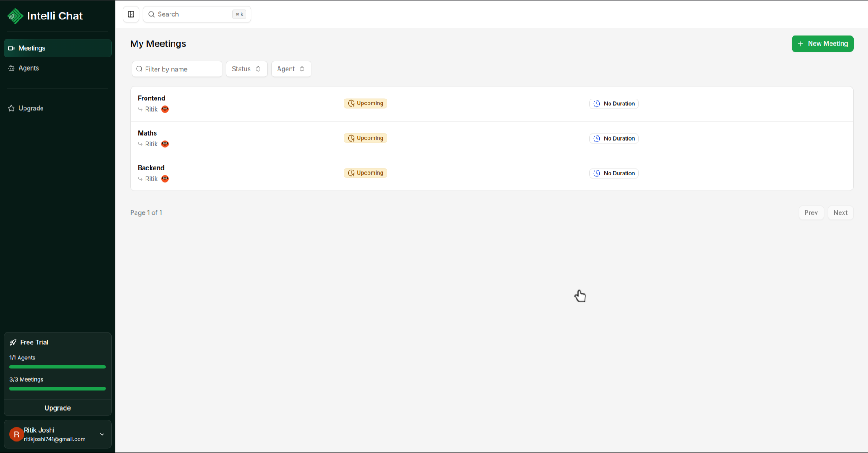Click the 3/3 Meetings usage progress bar
The image size is (868, 453).
coord(57,389)
